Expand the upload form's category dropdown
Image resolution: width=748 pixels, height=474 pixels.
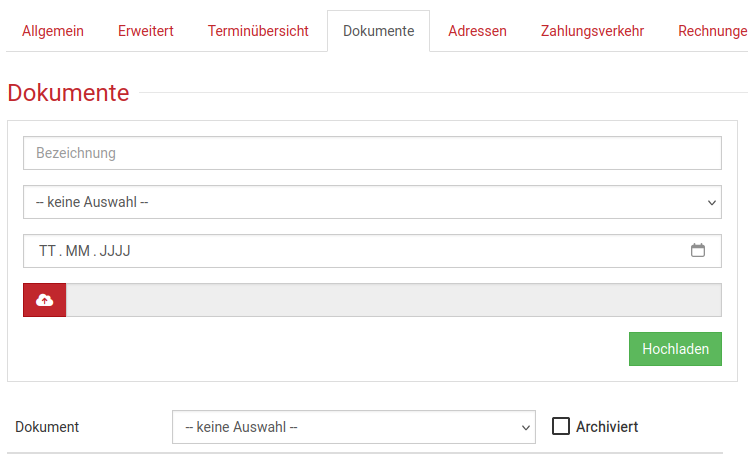372,202
